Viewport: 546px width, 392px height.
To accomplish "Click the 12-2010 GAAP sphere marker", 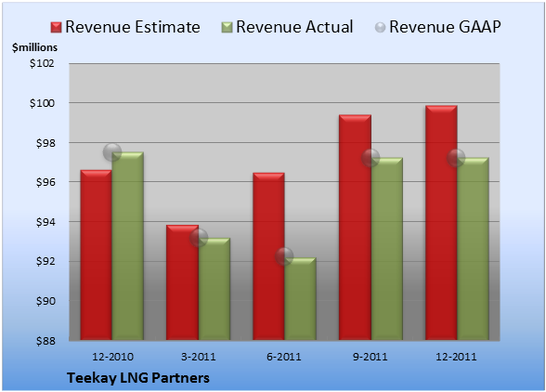I will (112, 152).
